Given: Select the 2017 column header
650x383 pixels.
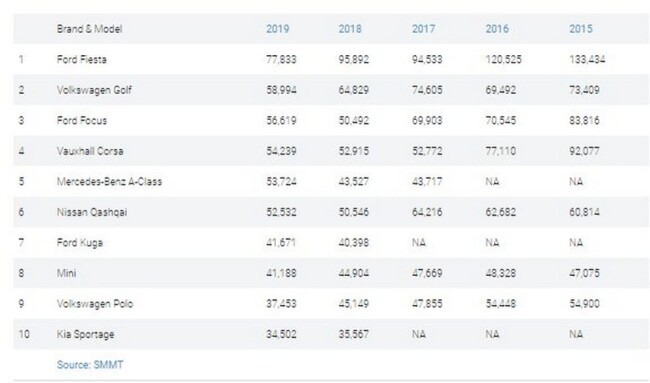Looking at the screenshot, I should pos(423,29).
